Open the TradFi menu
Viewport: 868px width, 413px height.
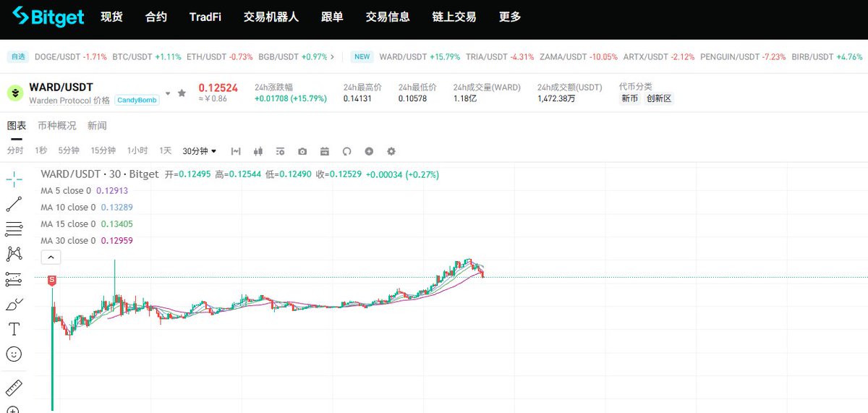point(205,17)
